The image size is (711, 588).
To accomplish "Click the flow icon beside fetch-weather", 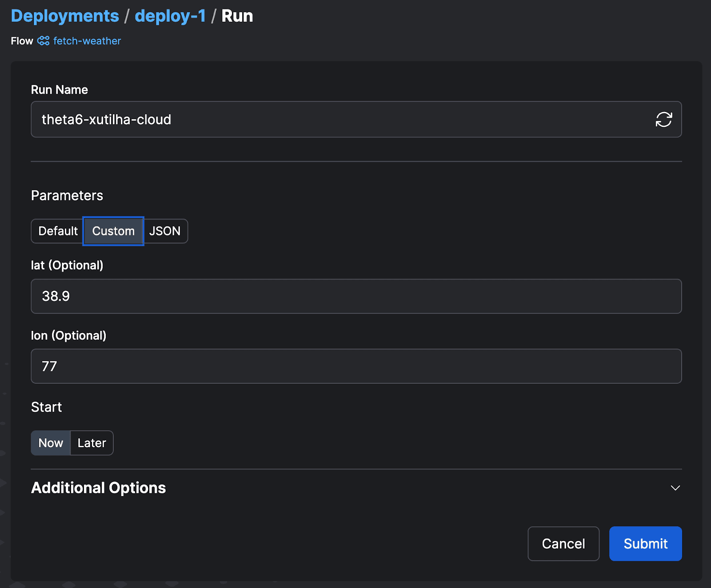I will [43, 41].
